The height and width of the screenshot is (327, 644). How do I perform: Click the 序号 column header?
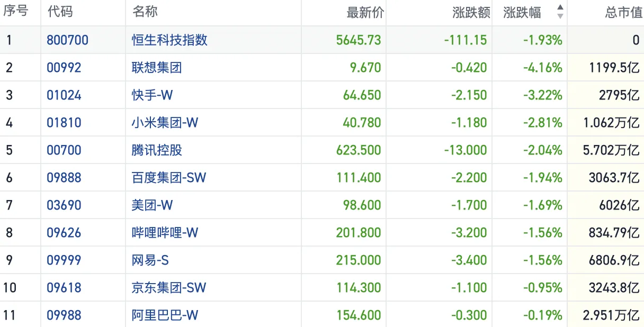[16, 12]
